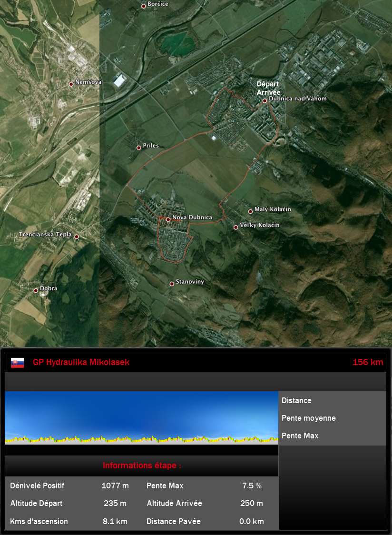Click the Veľký Kolačín map marker
This screenshot has height=535, width=392.
point(235,227)
